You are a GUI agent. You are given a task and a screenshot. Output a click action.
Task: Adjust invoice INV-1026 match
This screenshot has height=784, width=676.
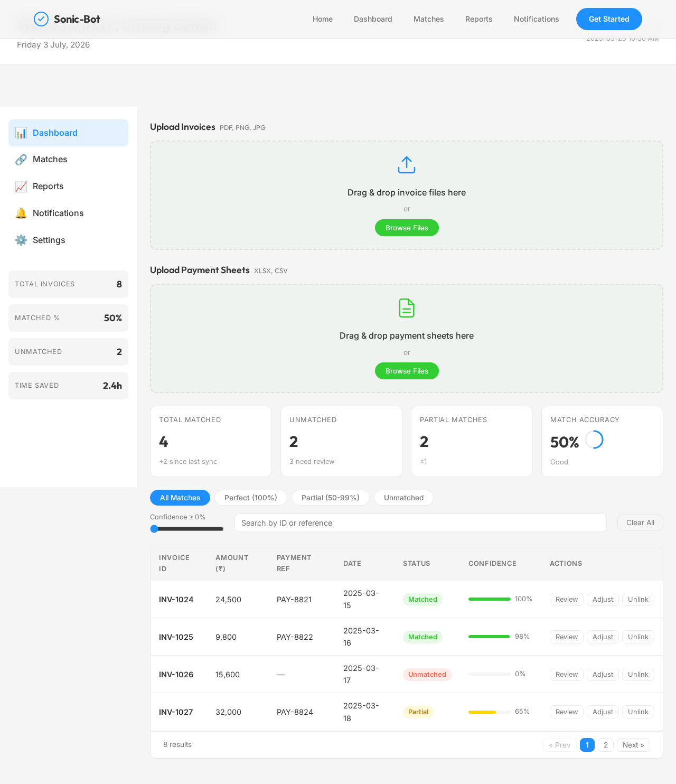pyautogui.click(x=603, y=675)
